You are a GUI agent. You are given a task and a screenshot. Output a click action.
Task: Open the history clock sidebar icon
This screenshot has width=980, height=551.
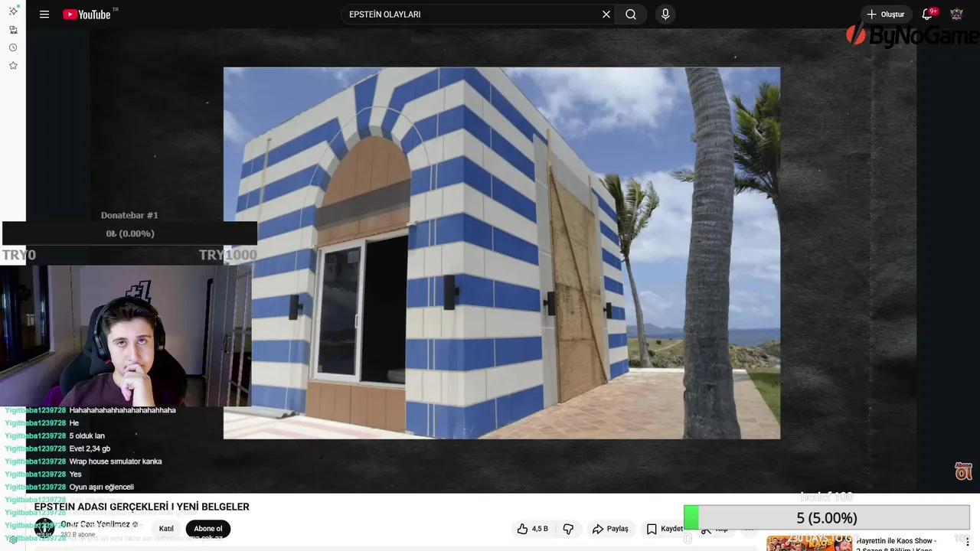[13, 47]
